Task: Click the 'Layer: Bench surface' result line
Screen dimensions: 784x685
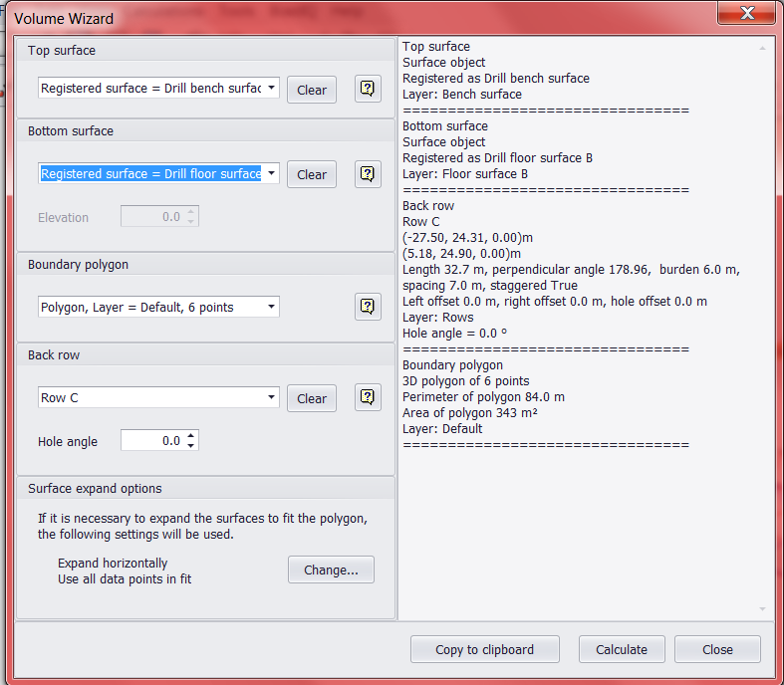Action: point(462,94)
